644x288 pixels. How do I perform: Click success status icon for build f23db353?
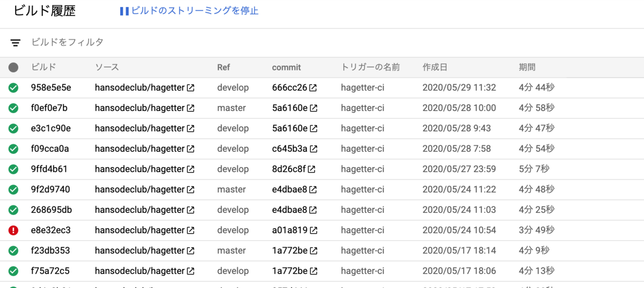tap(13, 250)
